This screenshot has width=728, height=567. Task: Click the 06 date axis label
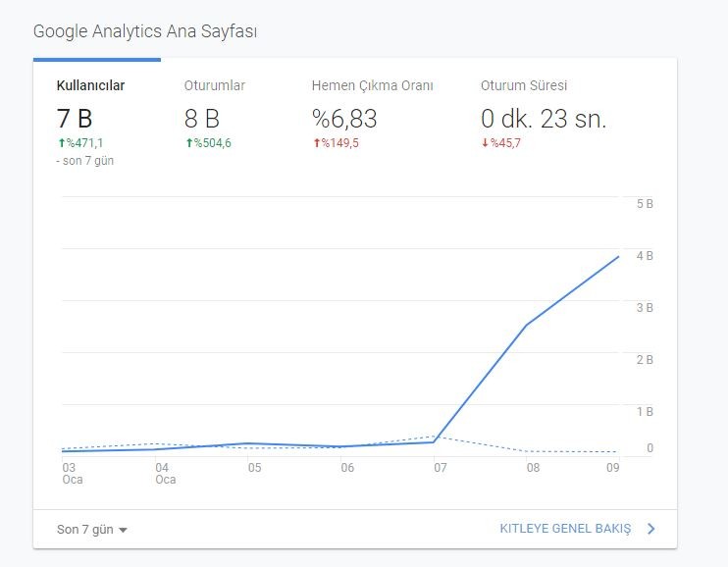pyautogui.click(x=347, y=468)
